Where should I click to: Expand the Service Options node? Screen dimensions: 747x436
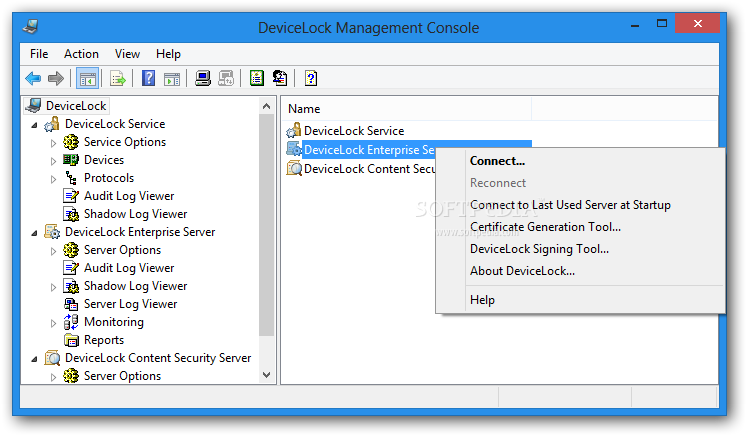tap(53, 143)
